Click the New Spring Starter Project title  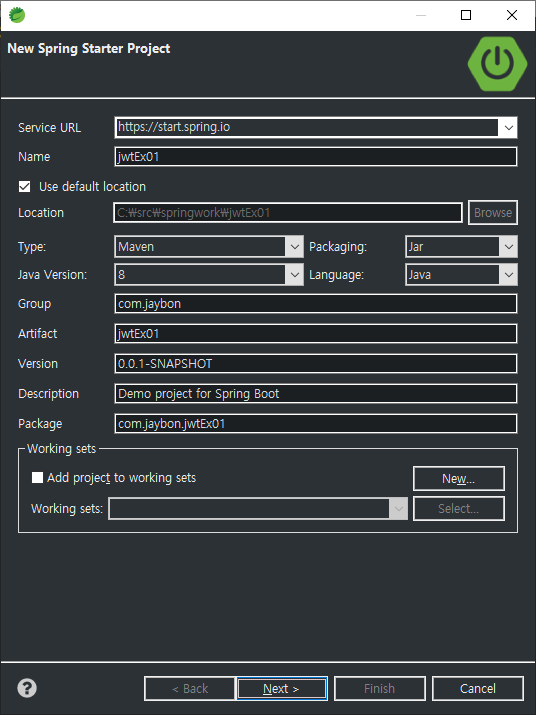tap(89, 48)
